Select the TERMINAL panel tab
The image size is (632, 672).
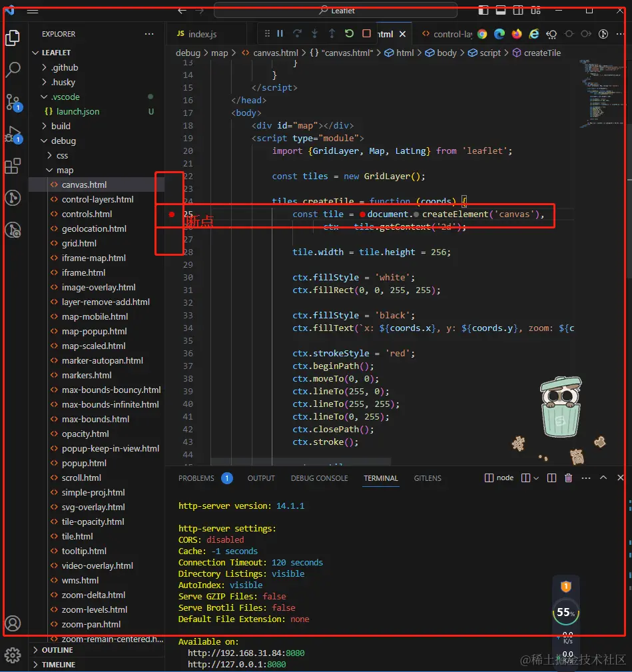[381, 478]
